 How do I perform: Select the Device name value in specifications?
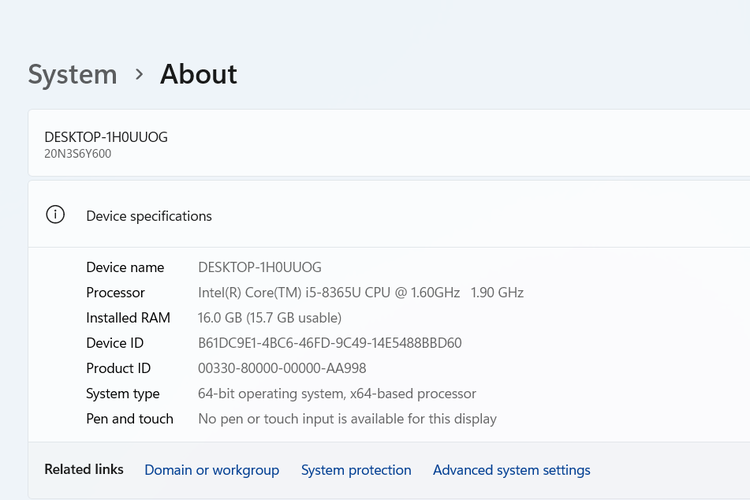click(x=260, y=267)
